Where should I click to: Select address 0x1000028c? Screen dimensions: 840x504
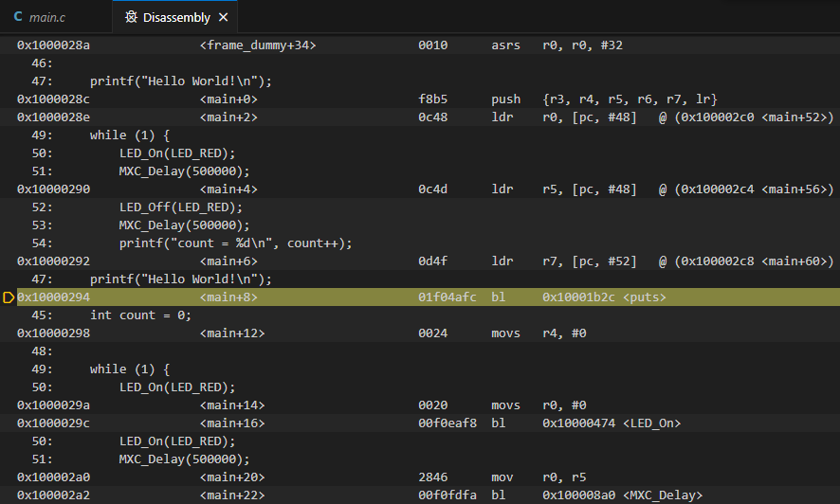54,99
